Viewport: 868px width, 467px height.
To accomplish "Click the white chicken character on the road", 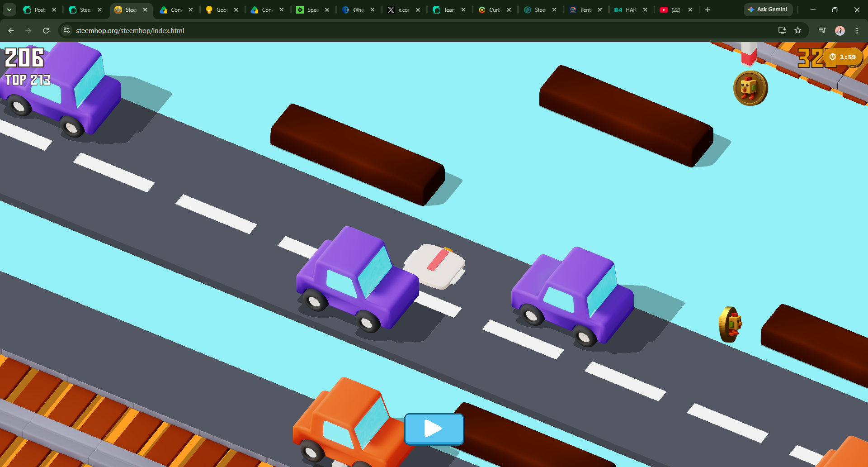I will coord(434,266).
